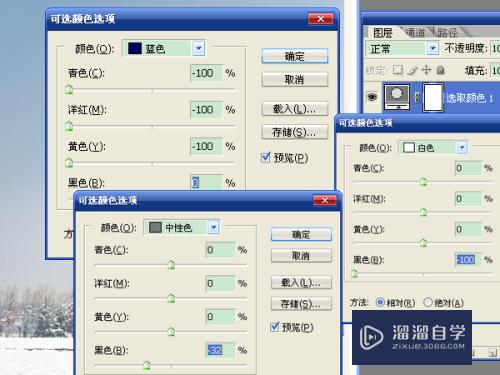Close the 中性色 selective color dialog

coord(325,200)
